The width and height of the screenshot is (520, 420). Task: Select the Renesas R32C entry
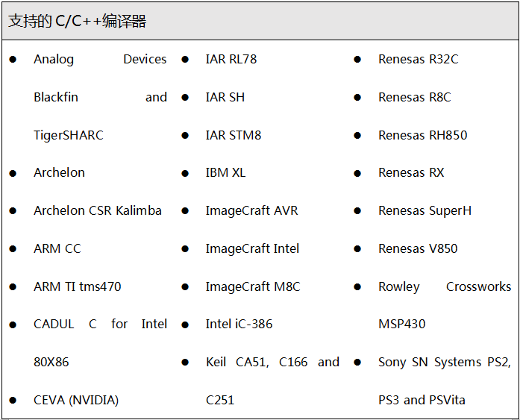point(419,60)
